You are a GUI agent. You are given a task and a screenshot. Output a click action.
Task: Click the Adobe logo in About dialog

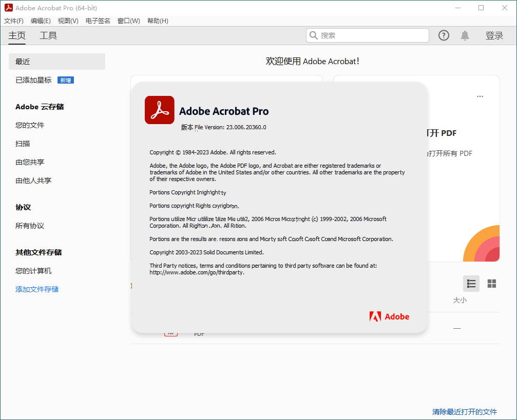[x=389, y=316]
